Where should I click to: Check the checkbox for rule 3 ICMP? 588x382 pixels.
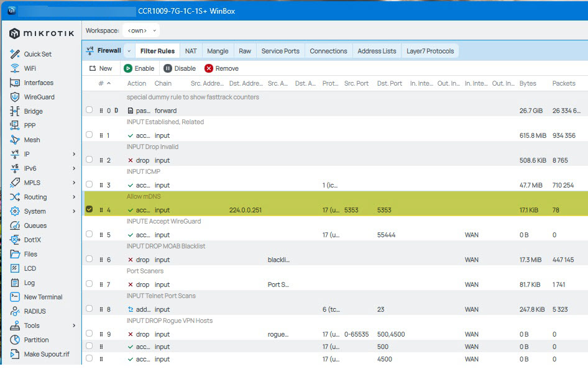(x=90, y=184)
